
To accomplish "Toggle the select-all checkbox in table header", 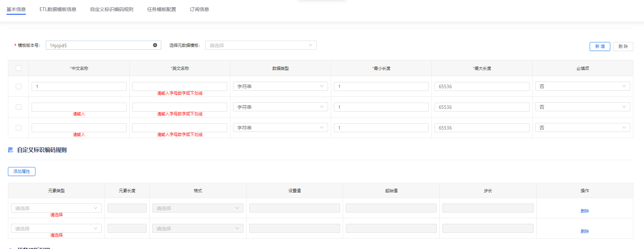I will point(19,68).
